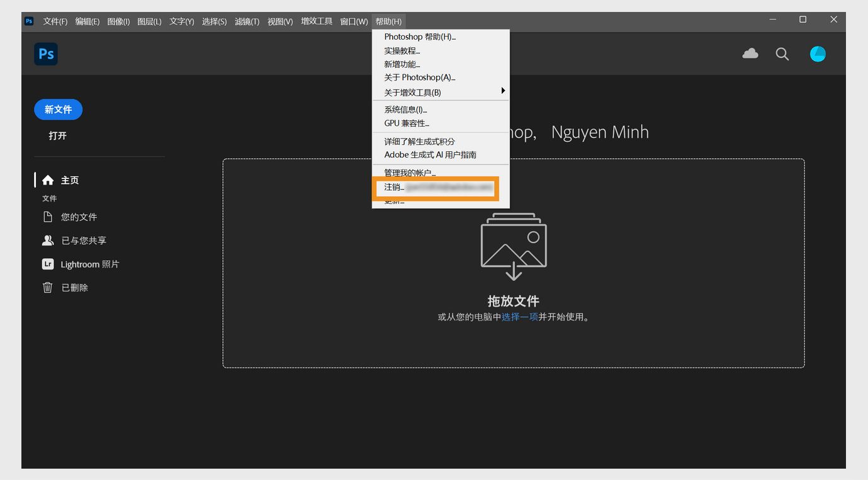This screenshot has height=480, width=868.
Task: Open Adobe 生成式 AI 用户指南
Action: coord(441,155)
